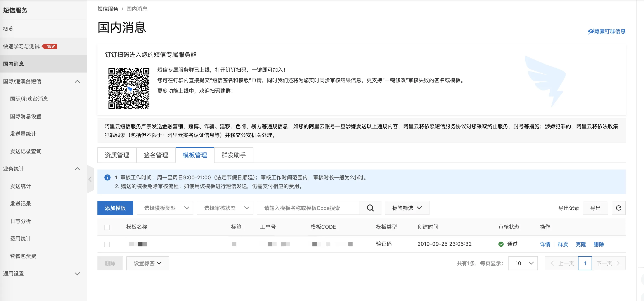Screen dimensions: 644x301
Task: Check the checkbox for the first template row
Action: tap(107, 244)
